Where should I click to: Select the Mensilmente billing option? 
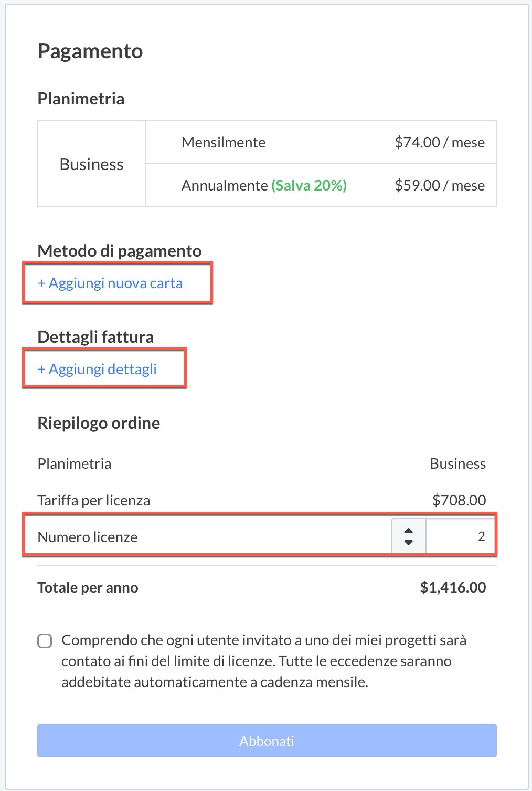[x=224, y=142]
